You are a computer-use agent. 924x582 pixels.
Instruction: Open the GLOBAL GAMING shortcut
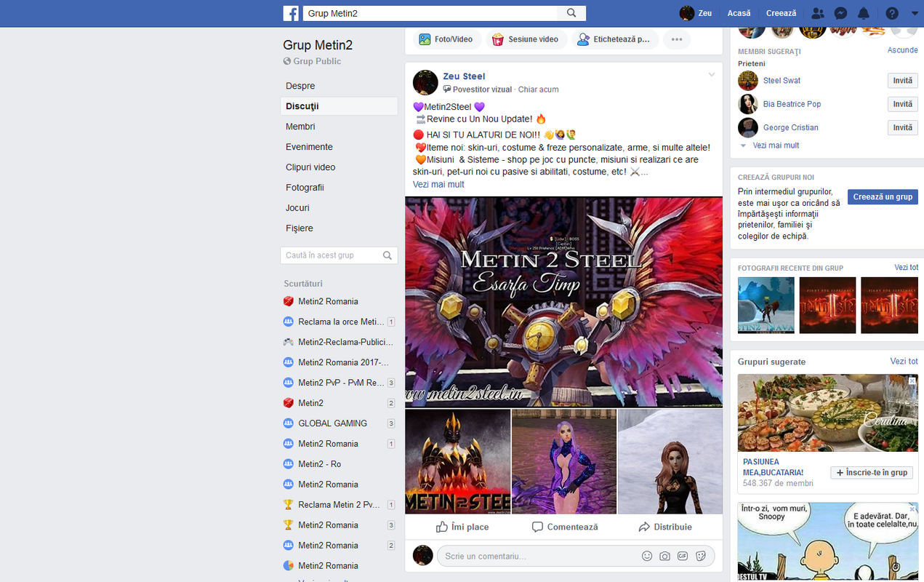click(332, 423)
